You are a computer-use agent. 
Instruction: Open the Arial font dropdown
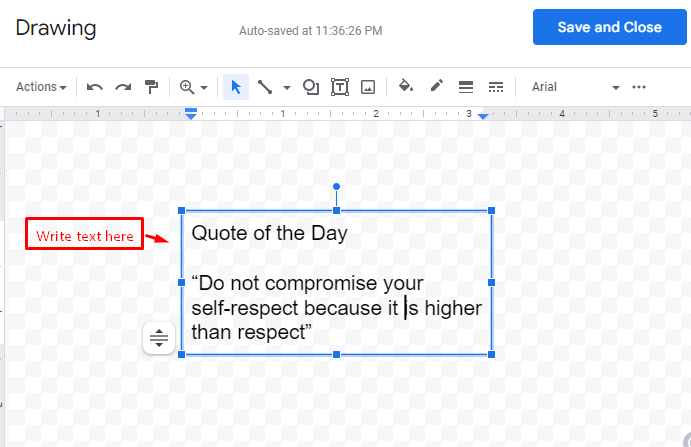click(x=575, y=87)
